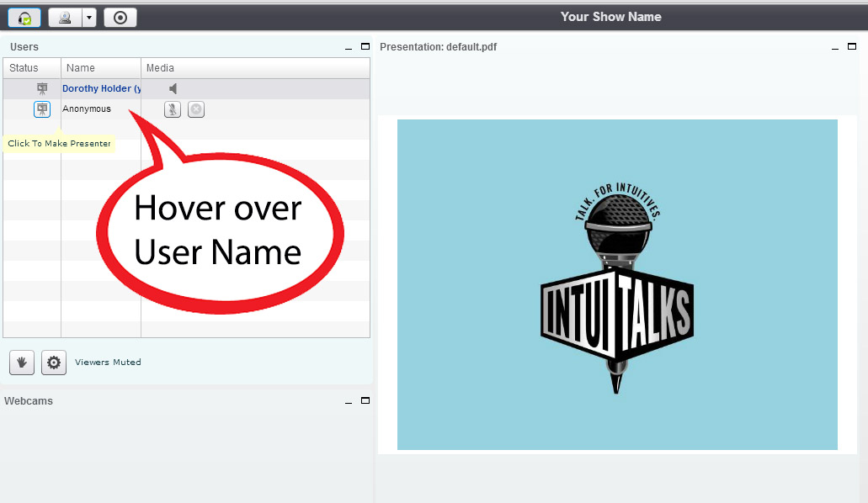Click presenter icon next to Dorothy Holder
This screenshot has width=868, height=503.
tap(42, 88)
